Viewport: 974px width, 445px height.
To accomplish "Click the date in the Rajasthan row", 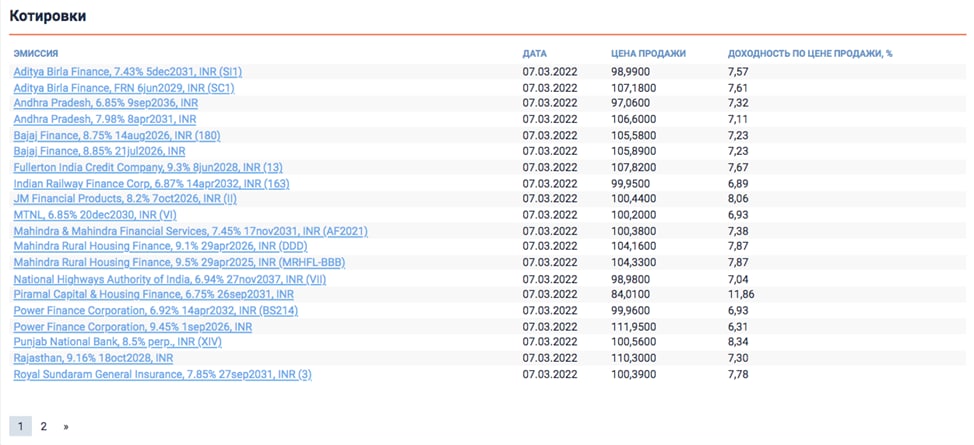I will pyautogui.click(x=550, y=359).
